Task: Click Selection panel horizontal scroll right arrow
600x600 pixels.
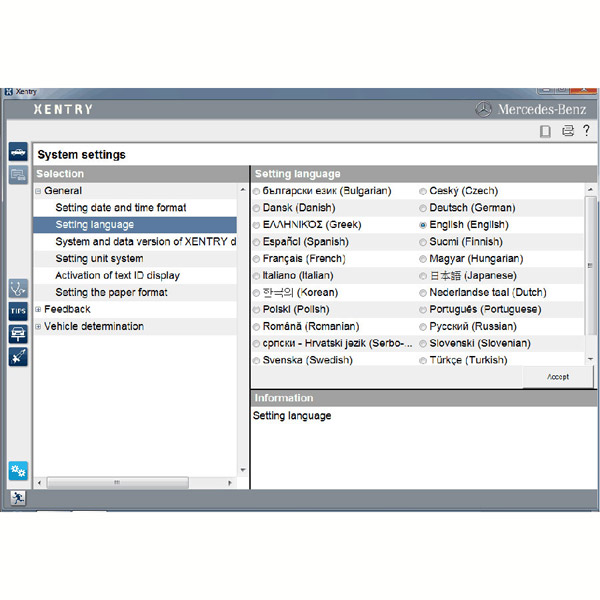Action: pyautogui.click(x=230, y=483)
